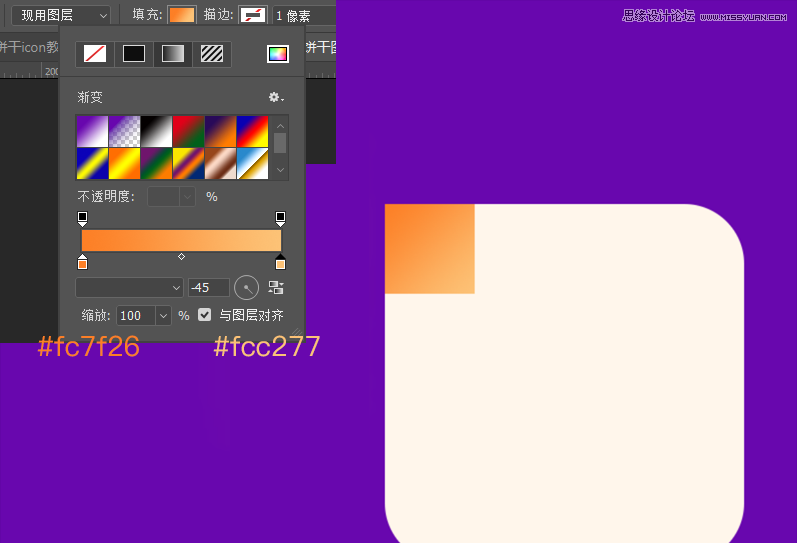The image size is (797, 543).
Task: Choose the orange yellow orange gradient preset
Action: tap(124, 163)
